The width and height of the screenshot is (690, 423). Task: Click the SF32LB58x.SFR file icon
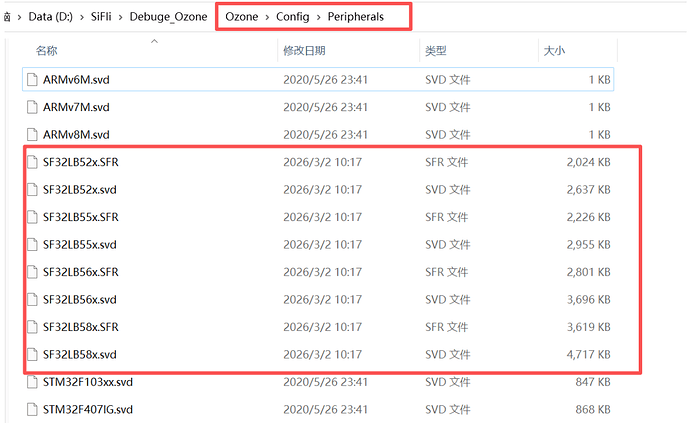[32, 327]
